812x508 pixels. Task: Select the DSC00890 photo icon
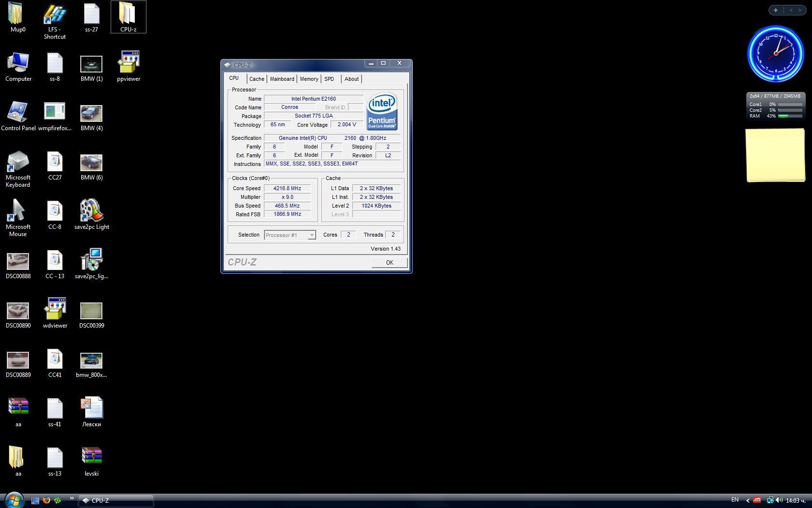pyautogui.click(x=18, y=311)
